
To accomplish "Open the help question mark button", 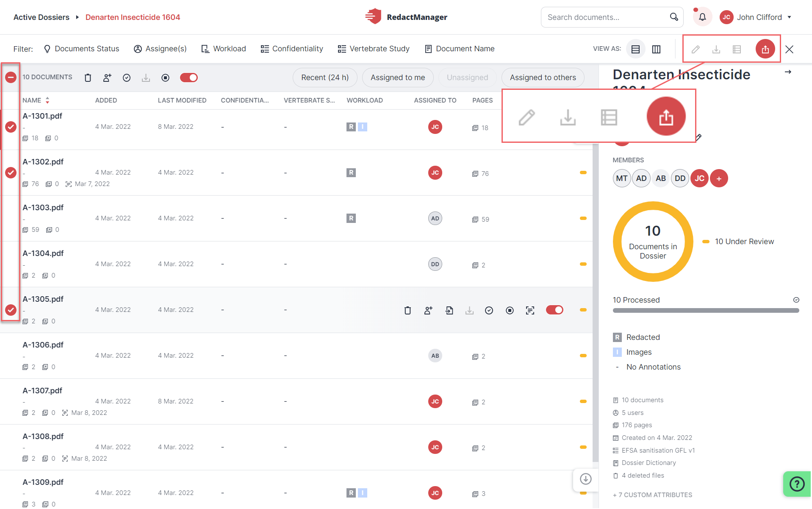I will click(797, 484).
